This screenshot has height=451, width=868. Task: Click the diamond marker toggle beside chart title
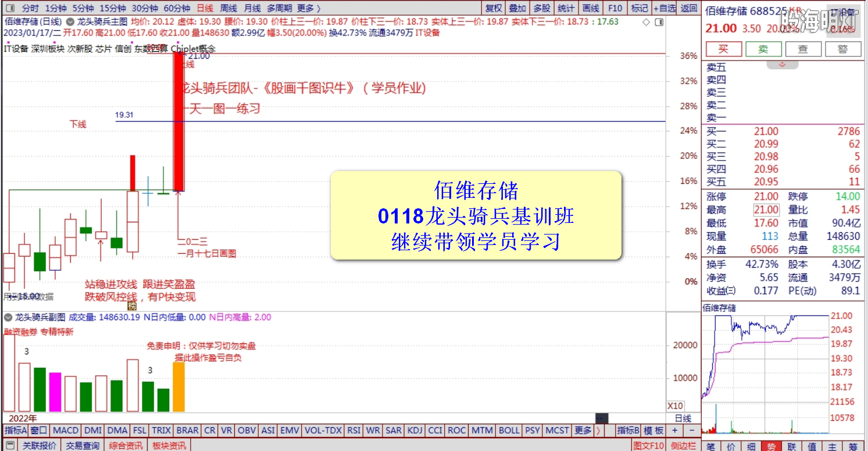point(645,22)
